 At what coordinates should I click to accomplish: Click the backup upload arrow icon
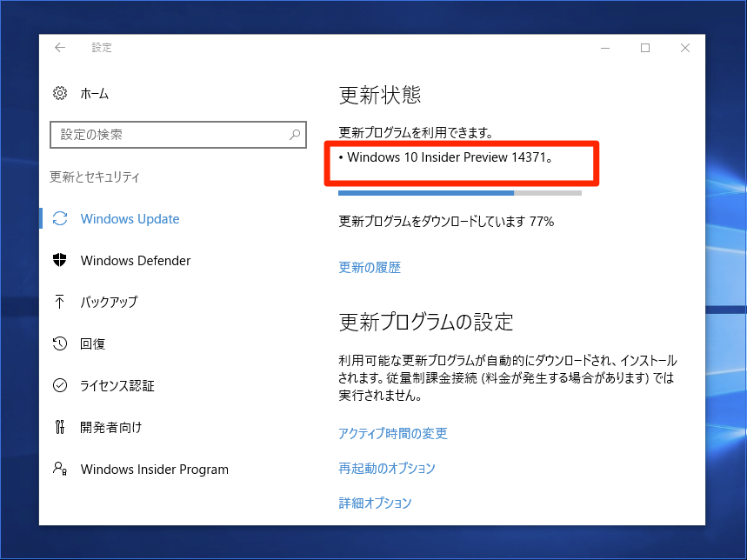click(59, 302)
